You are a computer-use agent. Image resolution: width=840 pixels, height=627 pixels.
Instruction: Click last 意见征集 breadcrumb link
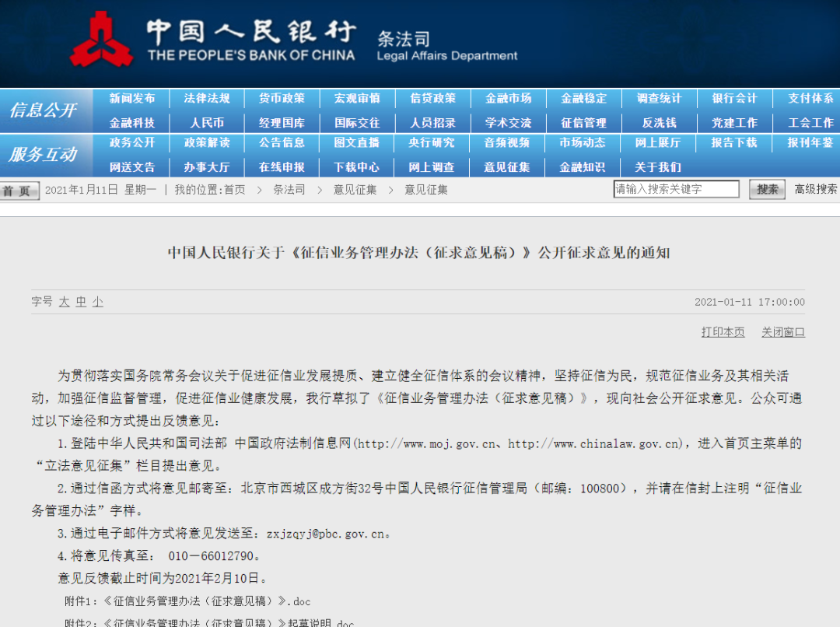click(426, 190)
